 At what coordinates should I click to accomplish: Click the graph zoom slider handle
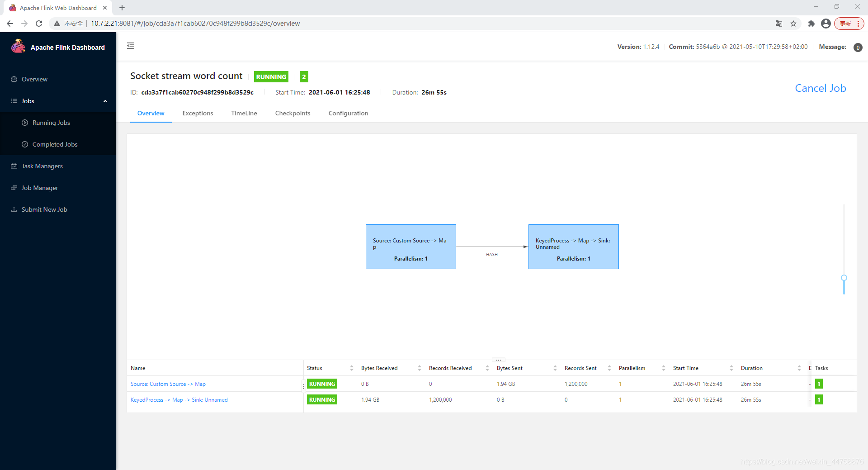click(844, 278)
